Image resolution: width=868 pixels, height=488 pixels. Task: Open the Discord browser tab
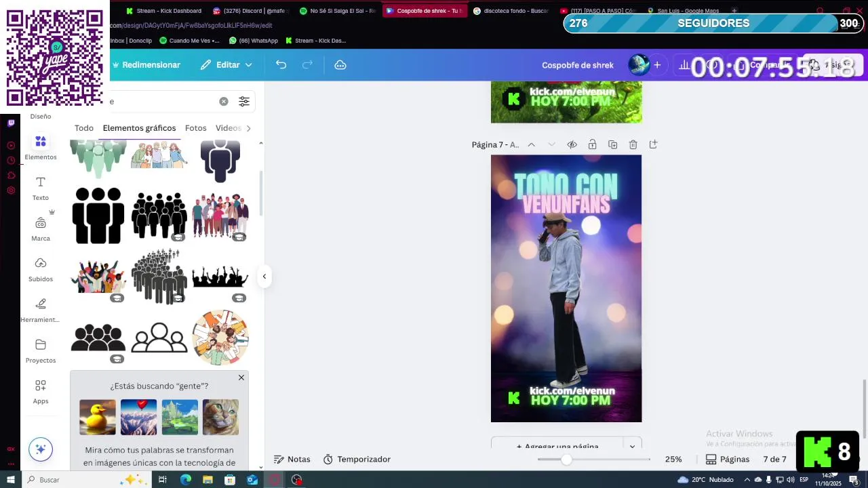251,11
